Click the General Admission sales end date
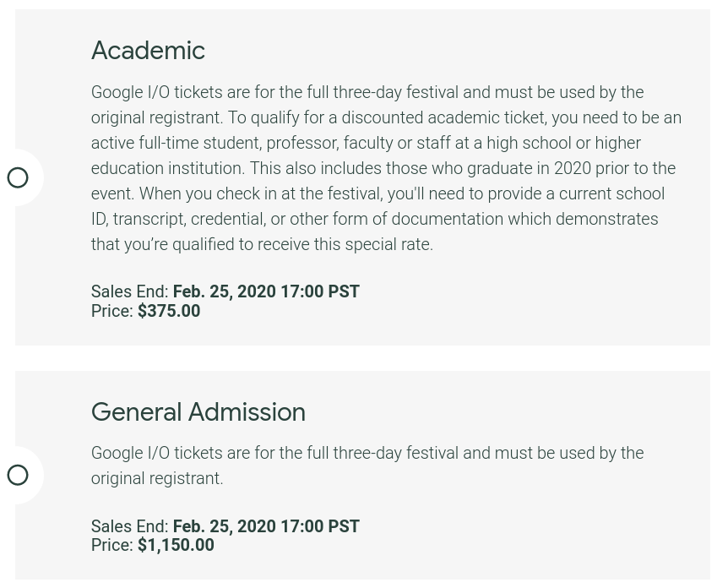Viewport: 717px width, 588px height. (x=266, y=526)
